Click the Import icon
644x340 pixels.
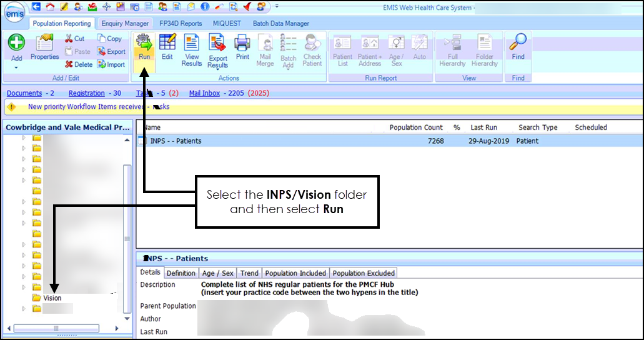click(x=111, y=64)
